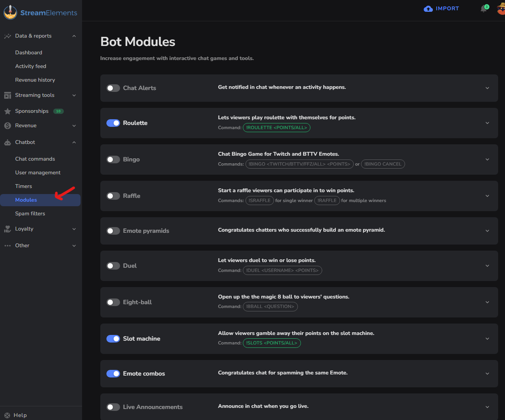This screenshot has width=505, height=420.
Task: Select Modules in the sidebar
Action: (40, 200)
